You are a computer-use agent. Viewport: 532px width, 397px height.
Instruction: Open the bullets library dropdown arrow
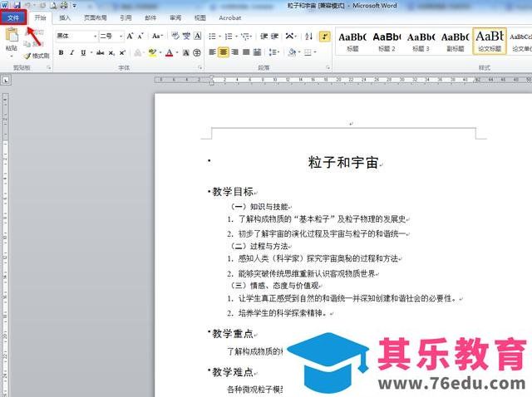(219, 36)
